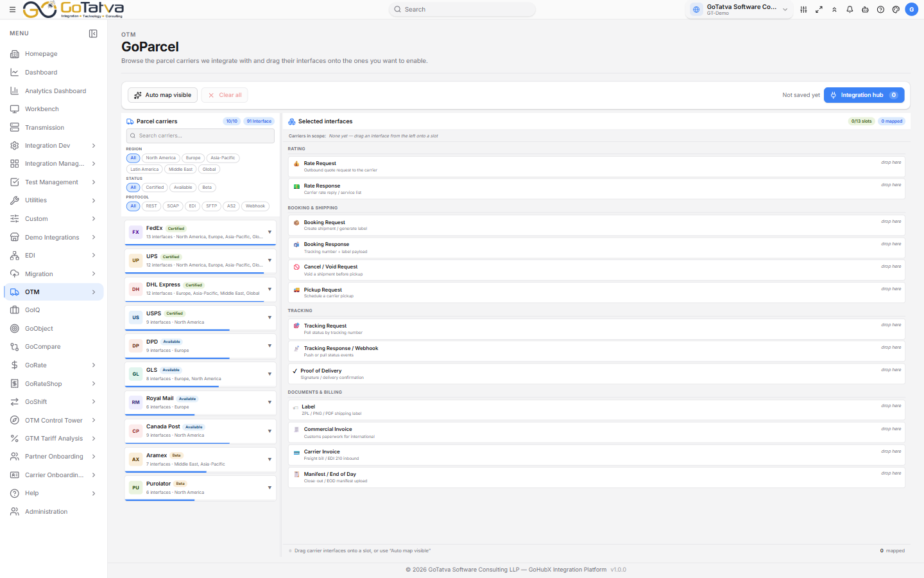
Task: Open Homepage in the sidebar
Action: click(54, 54)
